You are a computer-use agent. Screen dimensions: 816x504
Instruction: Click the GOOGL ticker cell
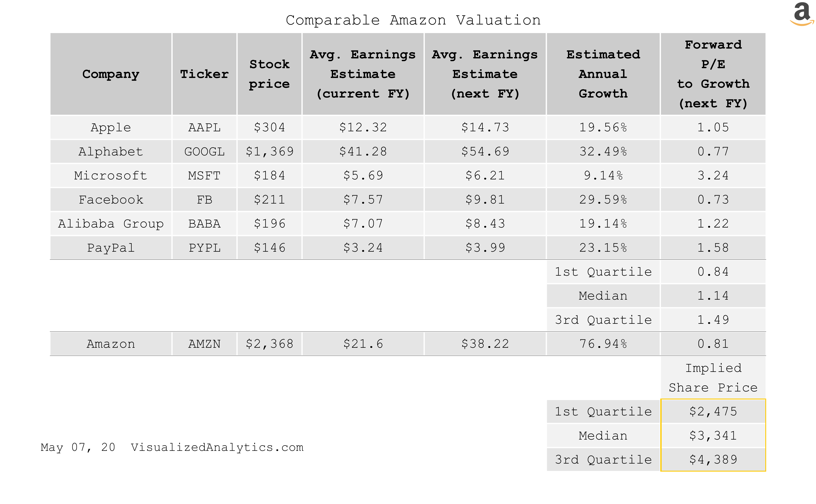coord(204,152)
